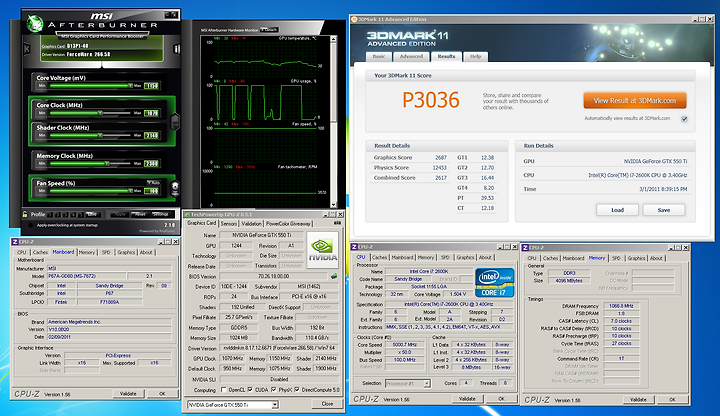
Task: Click Intel Core i7 badge in CPU-Z
Action: [x=495, y=282]
